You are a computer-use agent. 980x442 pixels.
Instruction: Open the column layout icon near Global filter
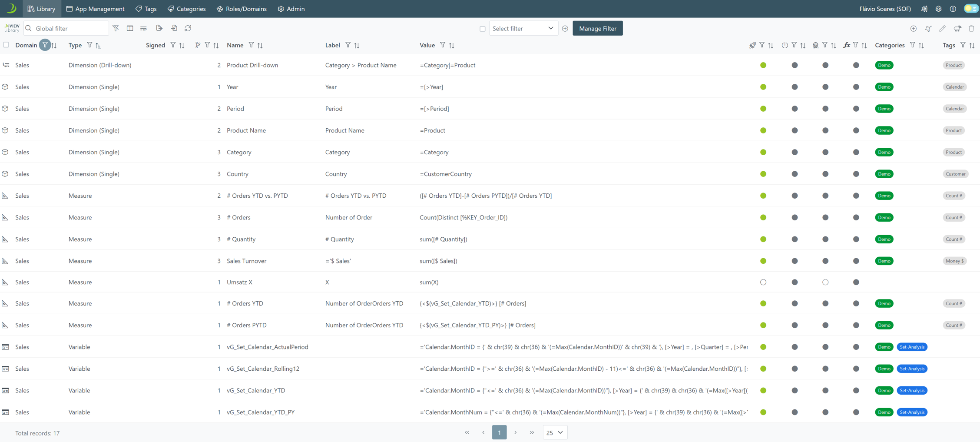(x=130, y=28)
